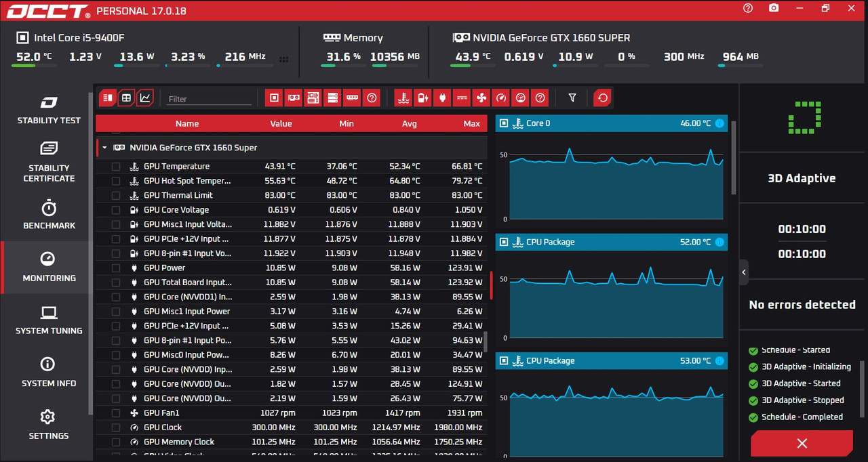Screen dimensions: 868x462
Task: Click the GPU Total Board Input row
Action: (x=292, y=282)
